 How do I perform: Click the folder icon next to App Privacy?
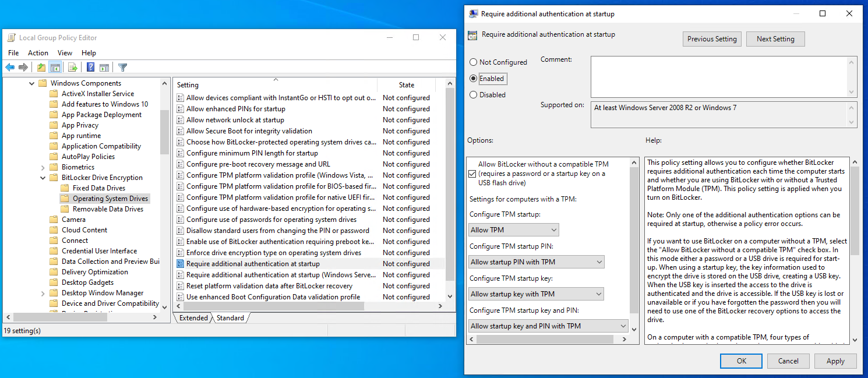[54, 125]
